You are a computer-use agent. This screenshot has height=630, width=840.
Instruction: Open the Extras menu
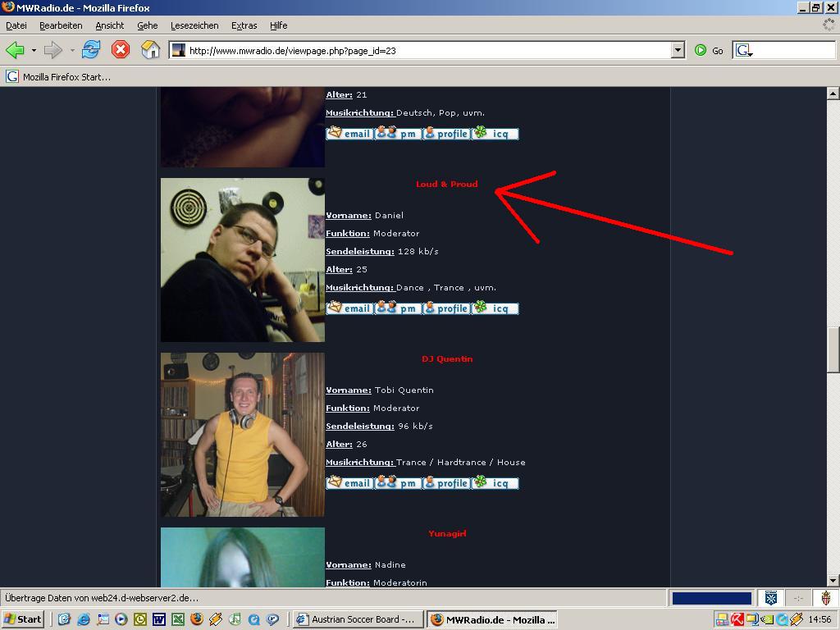pos(244,25)
